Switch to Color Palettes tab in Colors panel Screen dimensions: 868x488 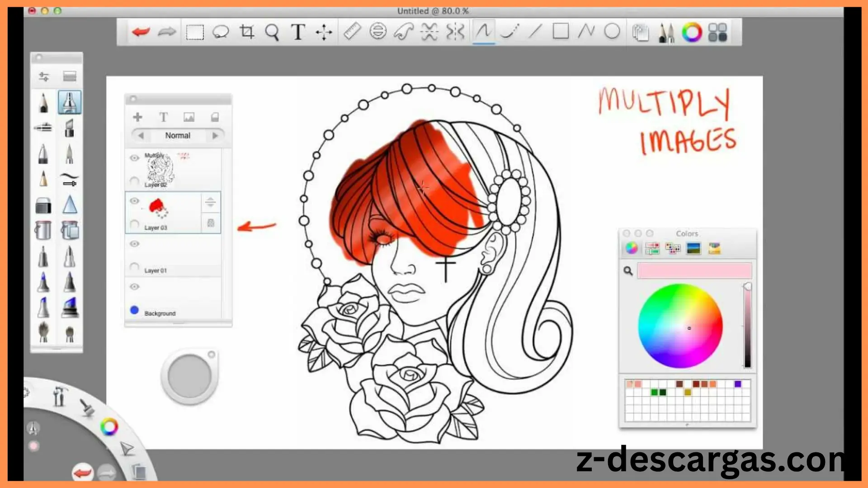click(673, 248)
